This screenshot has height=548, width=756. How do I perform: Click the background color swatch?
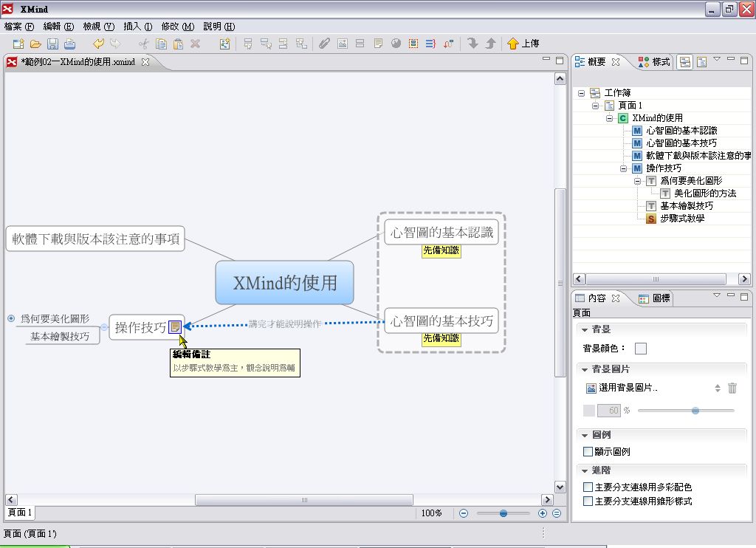click(641, 349)
